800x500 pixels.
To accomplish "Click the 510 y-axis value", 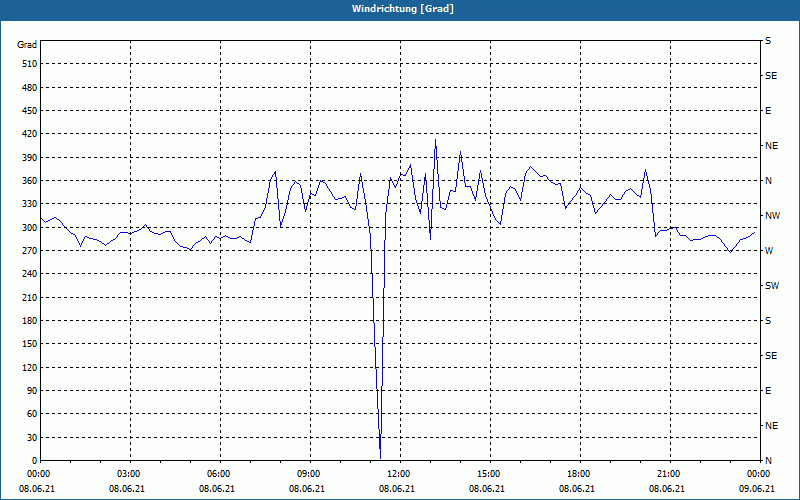I will point(30,64).
